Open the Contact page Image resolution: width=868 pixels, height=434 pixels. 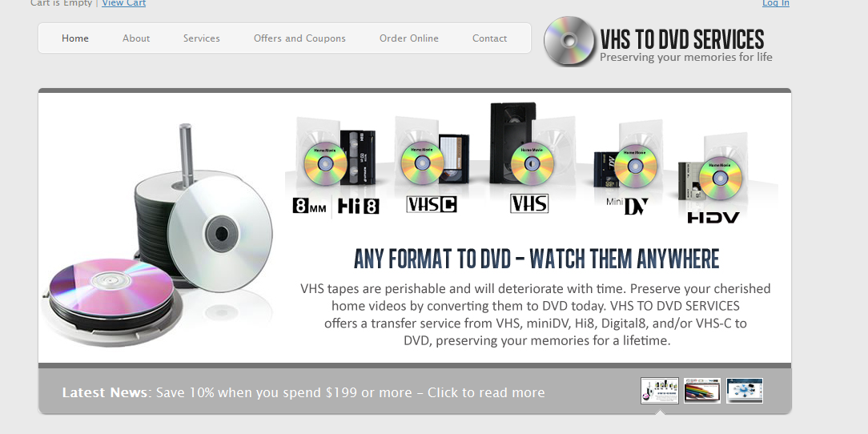tap(489, 38)
